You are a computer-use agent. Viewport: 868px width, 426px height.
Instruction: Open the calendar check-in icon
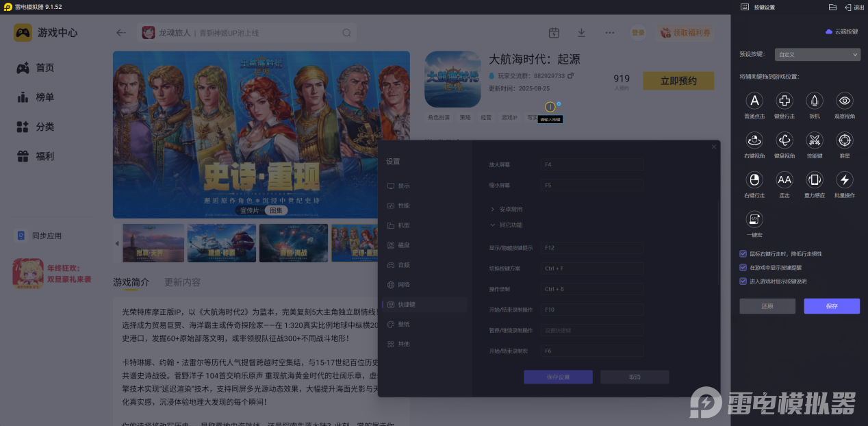(554, 32)
